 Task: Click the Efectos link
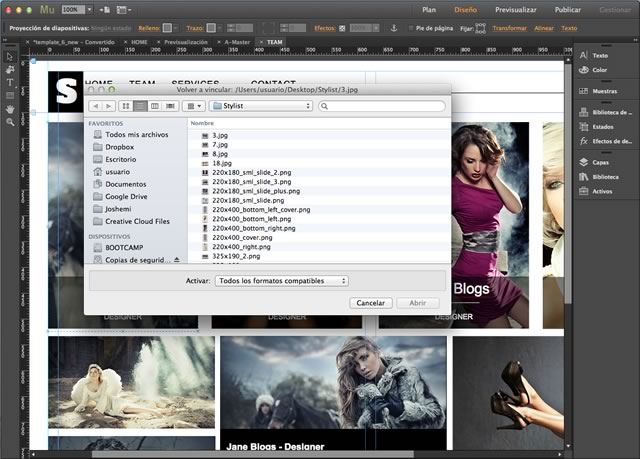[x=325, y=28]
